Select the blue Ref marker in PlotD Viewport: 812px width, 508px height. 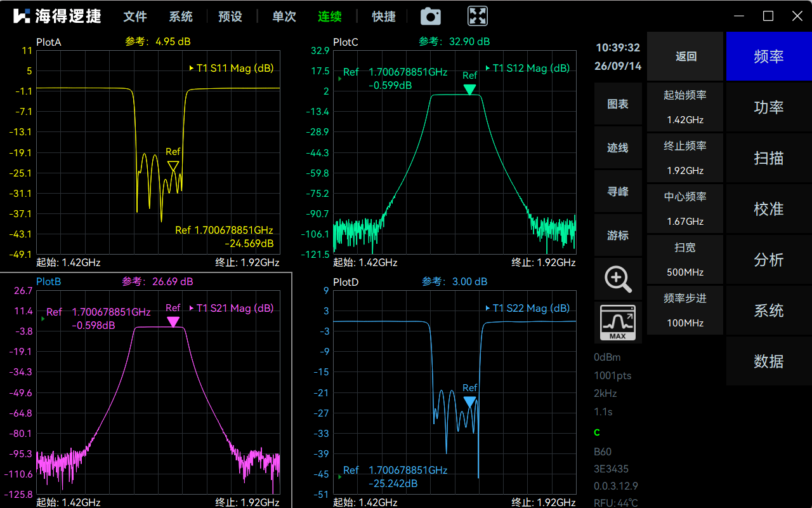pyautogui.click(x=469, y=401)
